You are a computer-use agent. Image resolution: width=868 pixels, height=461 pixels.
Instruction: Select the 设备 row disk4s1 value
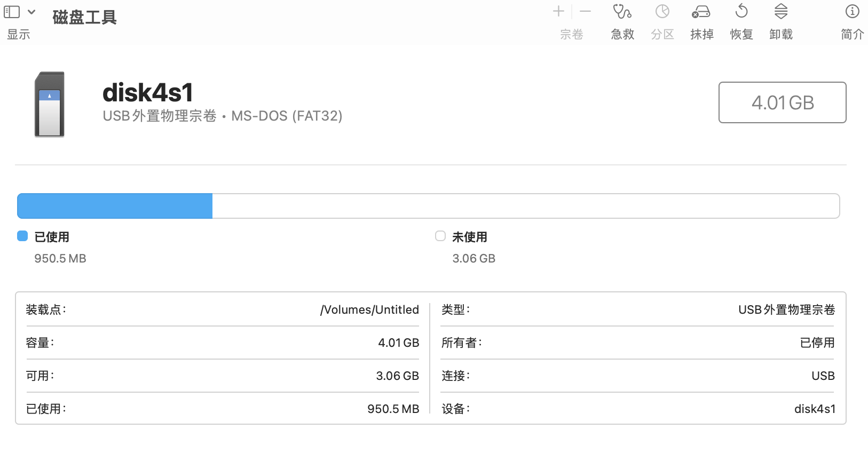[x=815, y=409]
